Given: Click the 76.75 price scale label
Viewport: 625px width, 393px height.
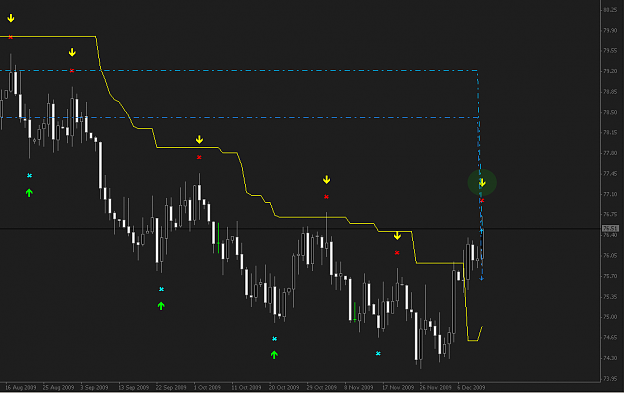Looking at the screenshot, I should [610, 214].
